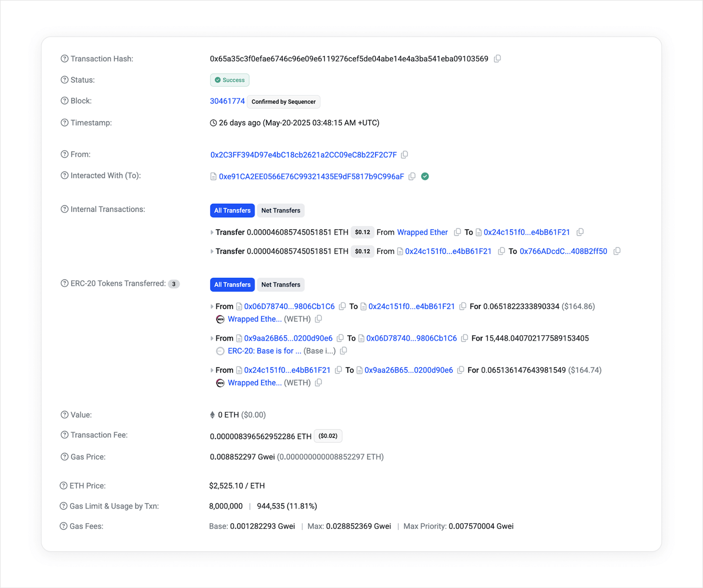This screenshot has width=703, height=588.
Task: Open block 30461774
Action: coord(227,101)
